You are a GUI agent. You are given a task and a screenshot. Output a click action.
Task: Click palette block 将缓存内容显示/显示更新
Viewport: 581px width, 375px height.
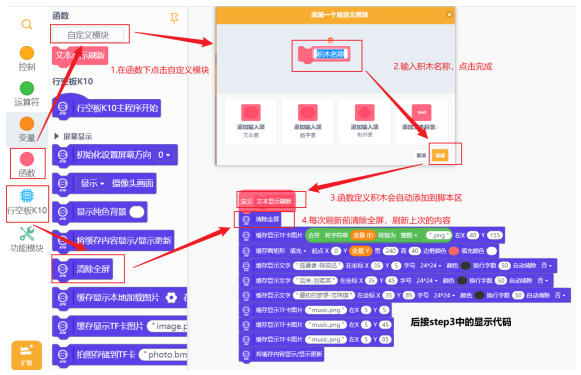[x=113, y=240]
